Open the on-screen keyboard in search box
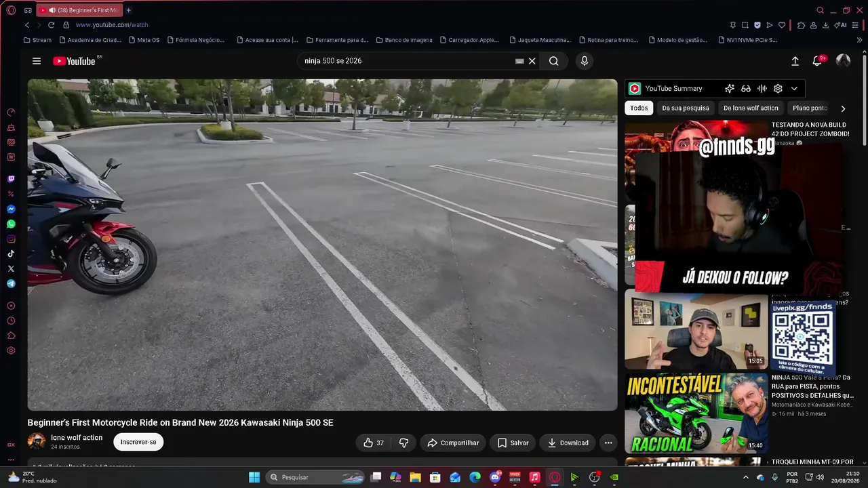The height and width of the screenshot is (488, 868). tap(519, 61)
